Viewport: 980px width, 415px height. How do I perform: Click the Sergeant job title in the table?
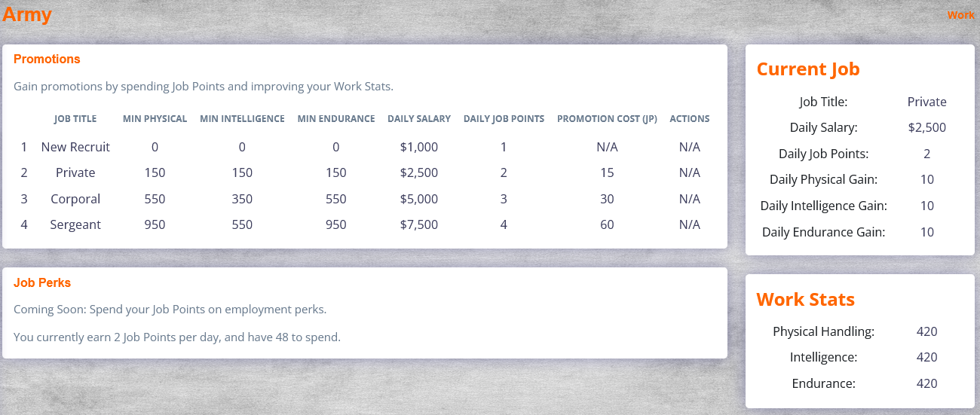pos(75,224)
